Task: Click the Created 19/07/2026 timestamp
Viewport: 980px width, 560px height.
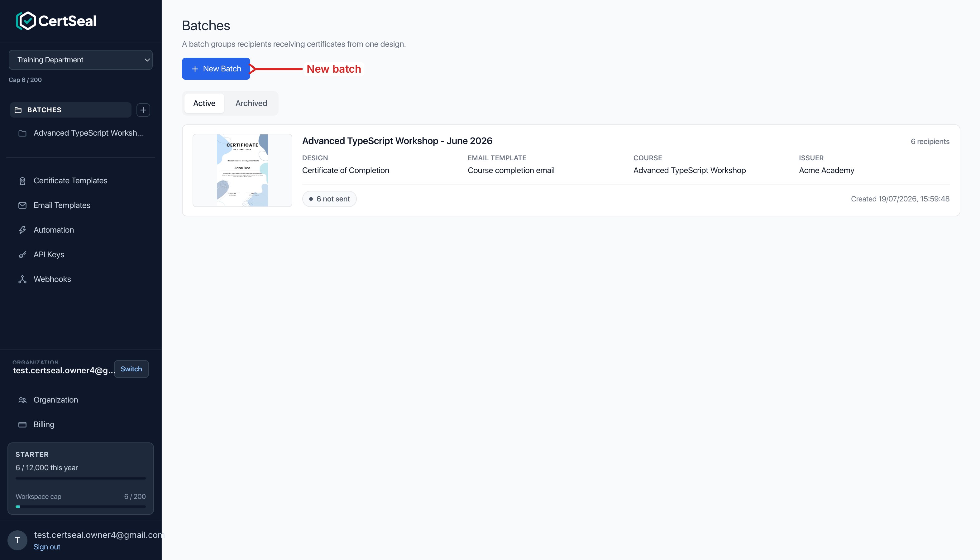Action: click(x=900, y=199)
